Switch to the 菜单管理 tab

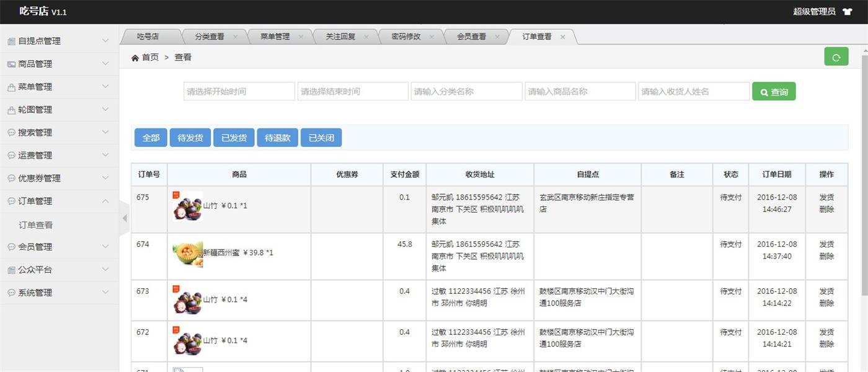pyautogui.click(x=275, y=37)
